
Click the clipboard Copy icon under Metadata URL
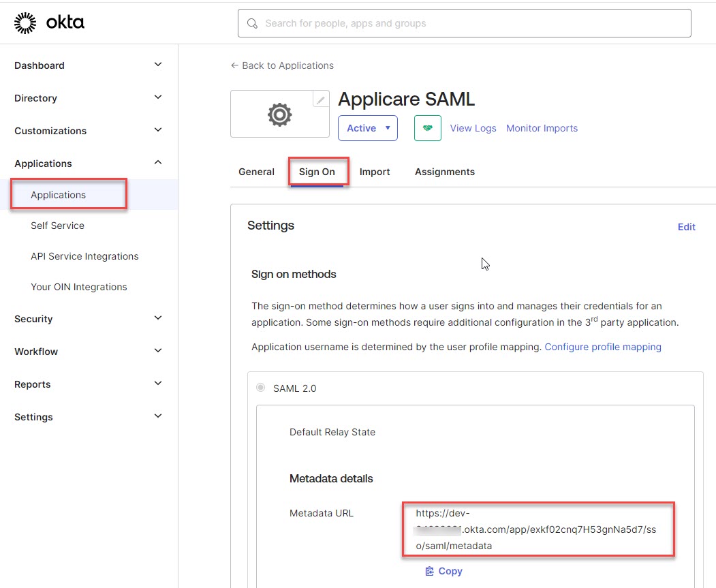click(430, 571)
